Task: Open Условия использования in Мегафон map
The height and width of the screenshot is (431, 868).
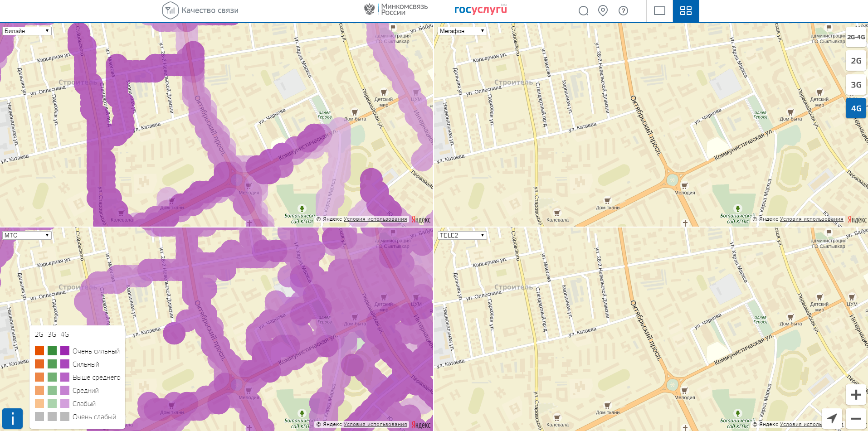Action: pos(811,219)
